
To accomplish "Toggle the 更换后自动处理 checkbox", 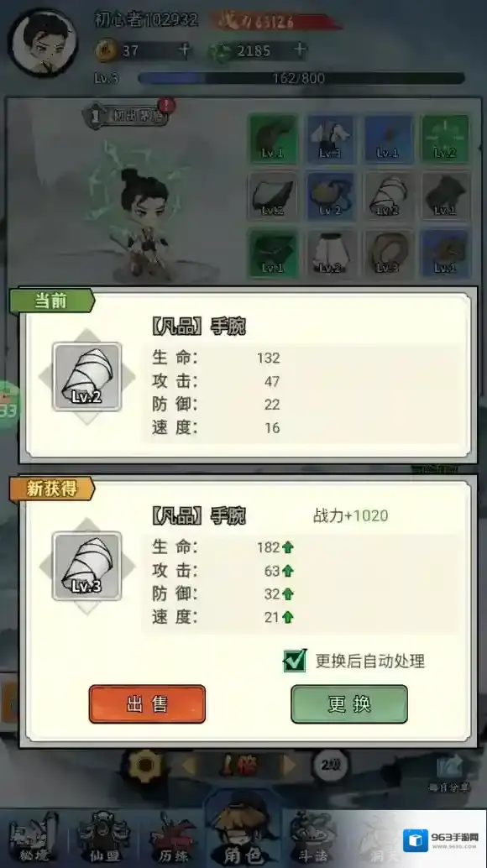I will (x=295, y=660).
